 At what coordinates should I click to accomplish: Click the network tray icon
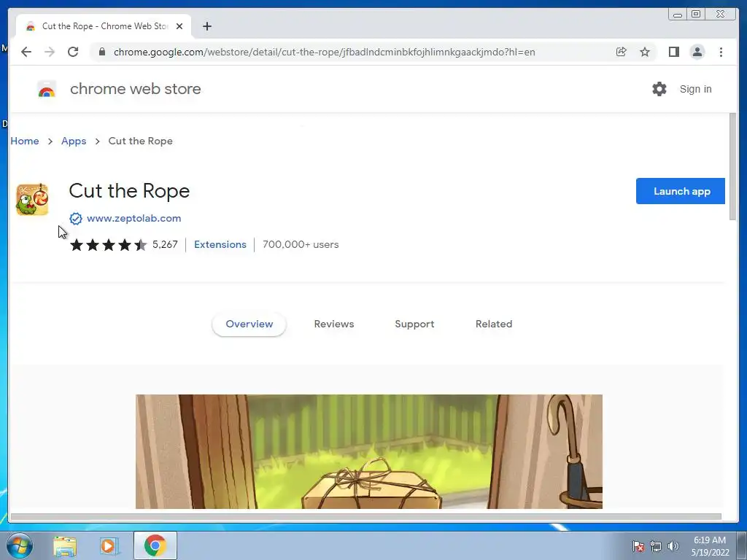pyautogui.click(x=656, y=546)
